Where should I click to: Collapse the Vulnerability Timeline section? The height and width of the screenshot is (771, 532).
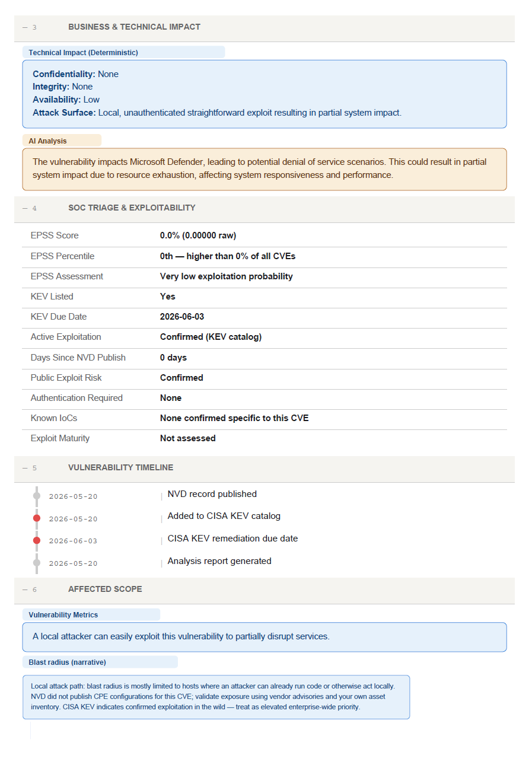(25, 468)
